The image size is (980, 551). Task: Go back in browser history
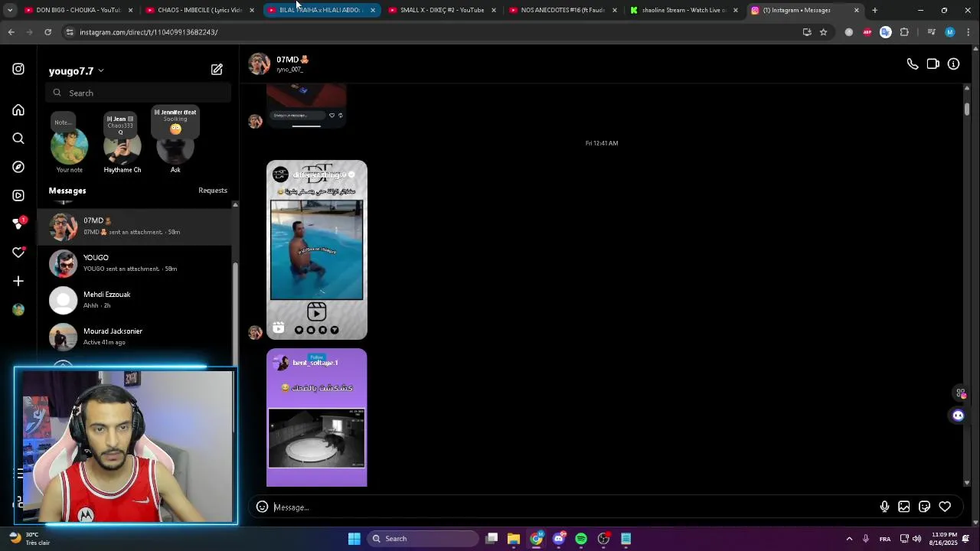11,32
